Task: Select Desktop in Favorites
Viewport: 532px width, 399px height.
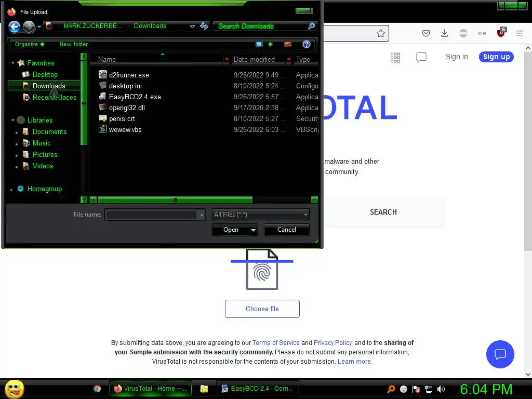Action: tap(45, 74)
